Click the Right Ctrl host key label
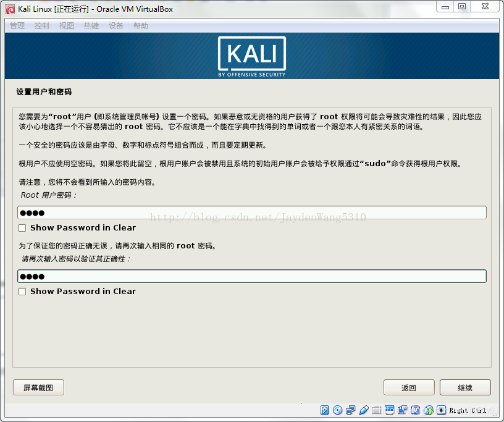This screenshot has height=422, width=504. tap(468, 410)
